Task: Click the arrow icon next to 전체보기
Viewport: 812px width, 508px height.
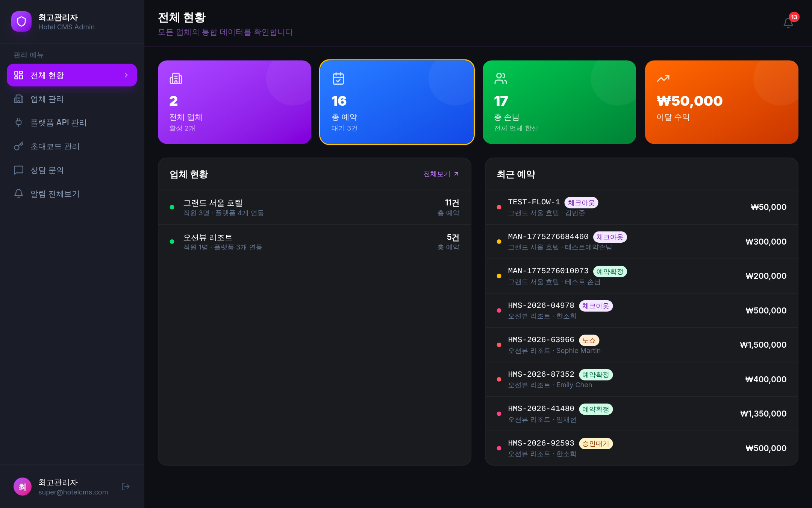Action: [456, 174]
